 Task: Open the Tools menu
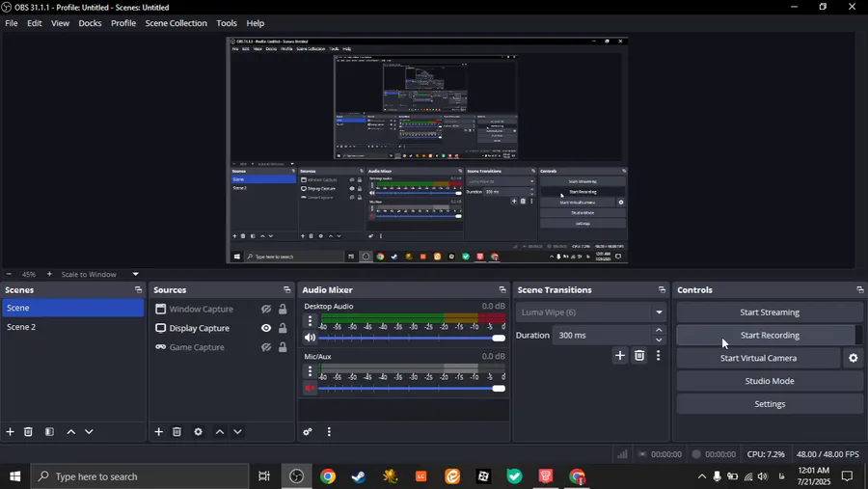(x=227, y=23)
